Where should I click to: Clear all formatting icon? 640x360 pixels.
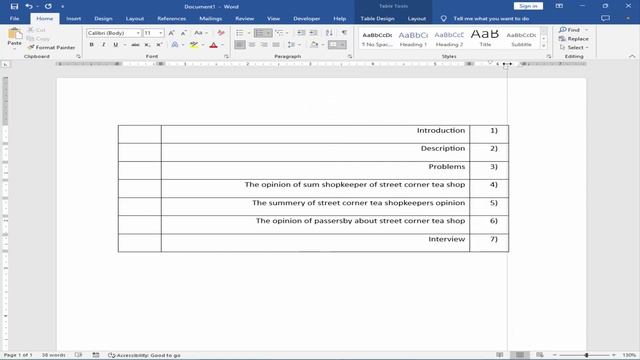tap(221, 33)
